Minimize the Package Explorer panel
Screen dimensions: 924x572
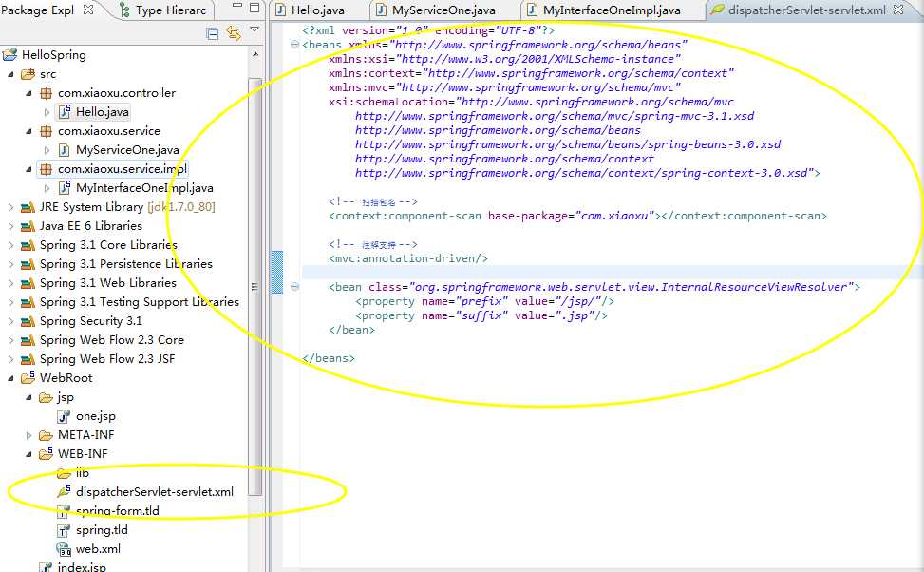tap(236, 6)
